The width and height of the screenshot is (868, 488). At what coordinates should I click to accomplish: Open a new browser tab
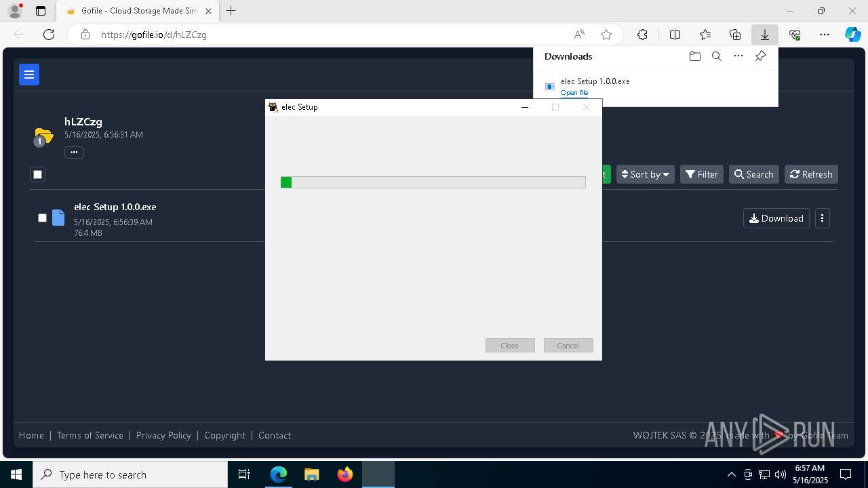pyautogui.click(x=231, y=11)
